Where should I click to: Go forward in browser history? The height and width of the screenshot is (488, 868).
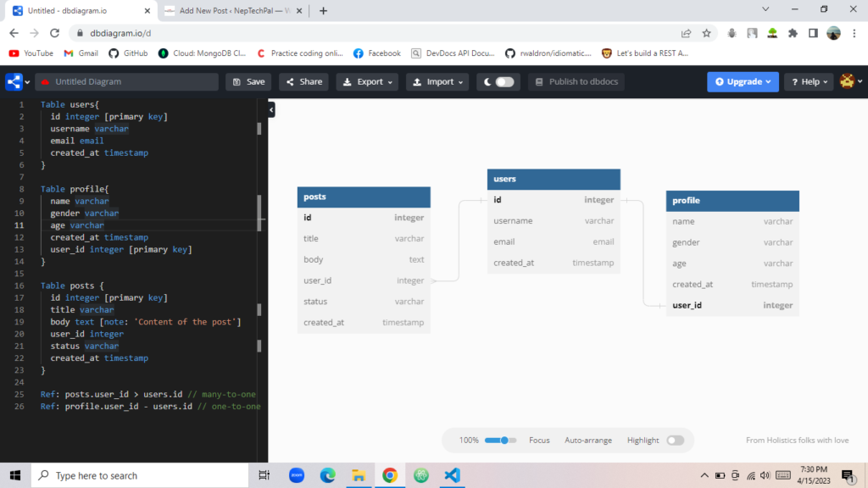coord(34,33)
